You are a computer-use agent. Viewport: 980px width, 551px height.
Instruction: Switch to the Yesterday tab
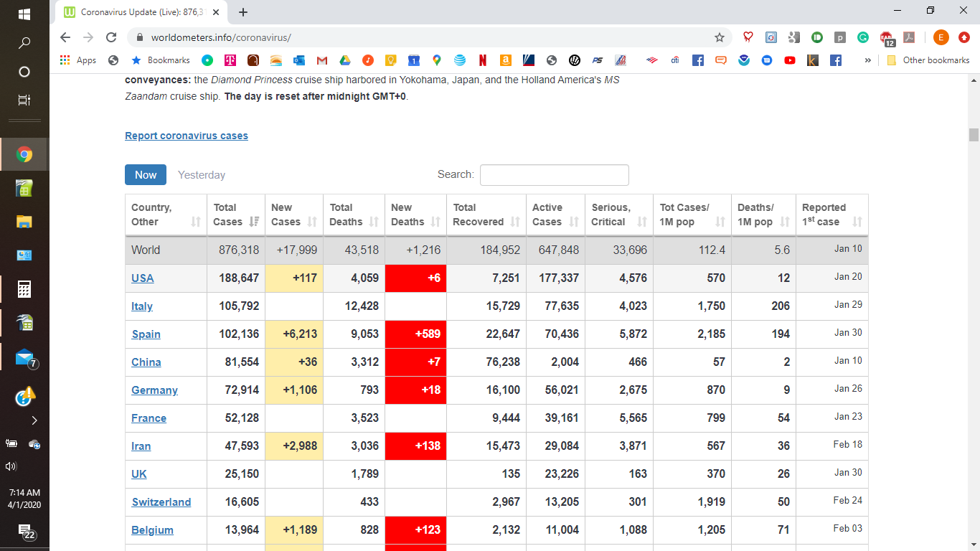tap(202, 175)
